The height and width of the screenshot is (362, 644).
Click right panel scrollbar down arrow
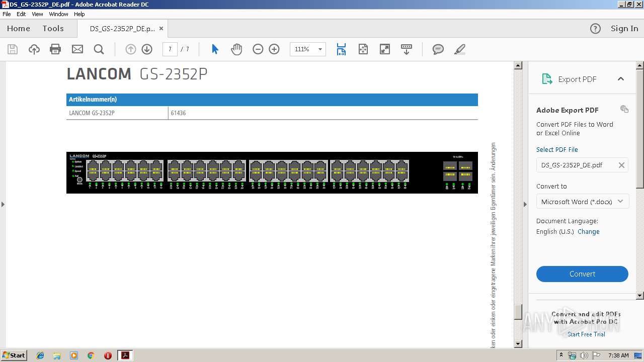click(640, 296)
